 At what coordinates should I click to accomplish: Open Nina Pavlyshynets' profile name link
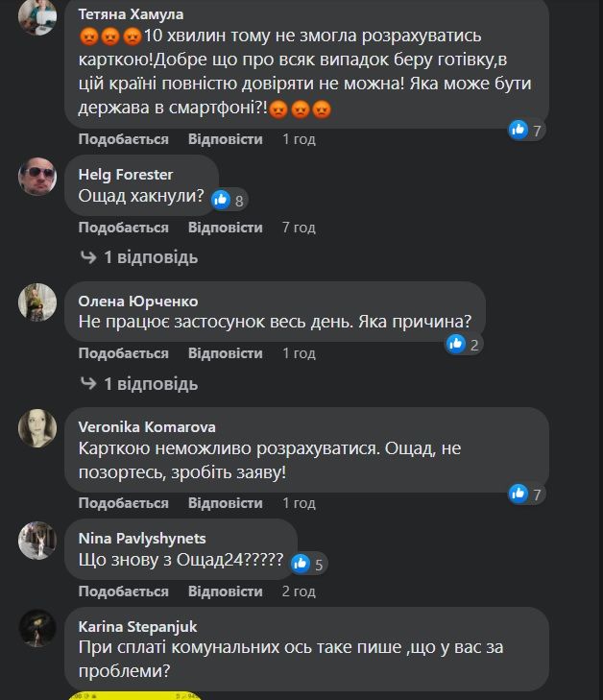click(141, 538)
